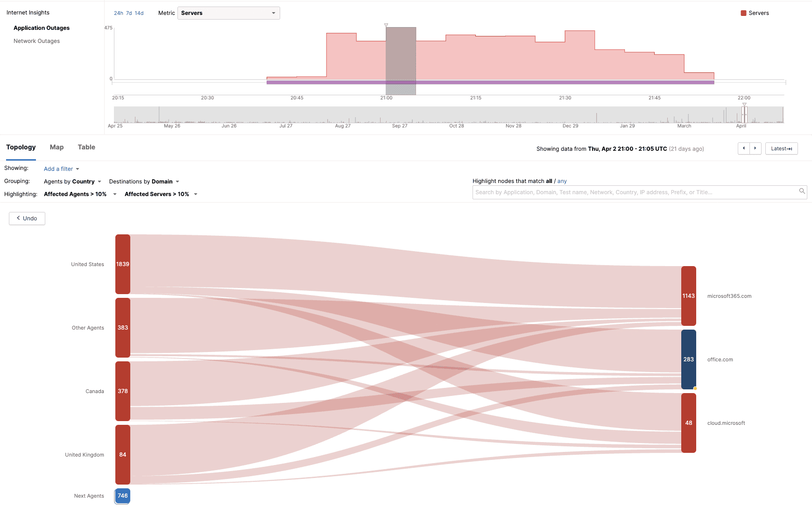Open the Metric Servers dropdown

click(x=228, y=13)
